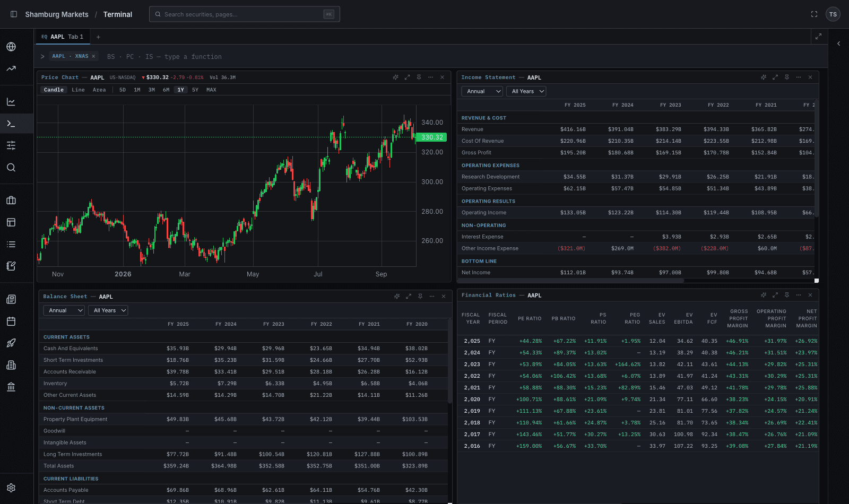Expand the workspace using the tab bar arrows icon

818,37
